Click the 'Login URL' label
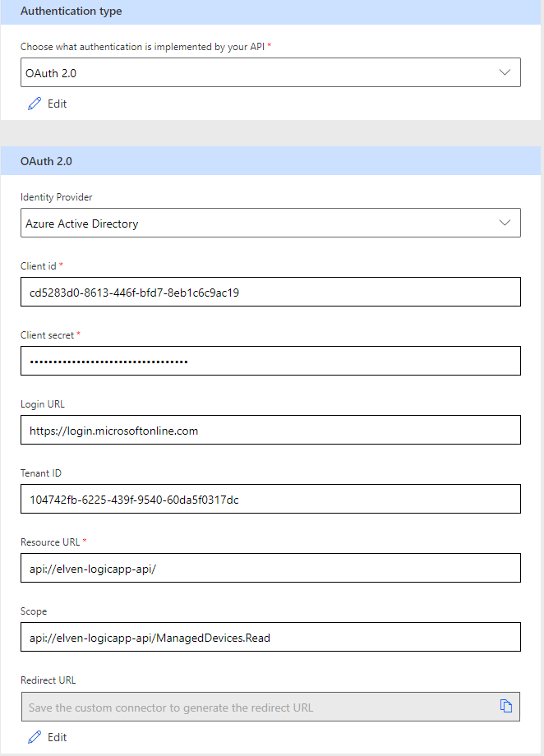Image resolution: width=544 pixels, height=756 pixels. coord(43,404)
